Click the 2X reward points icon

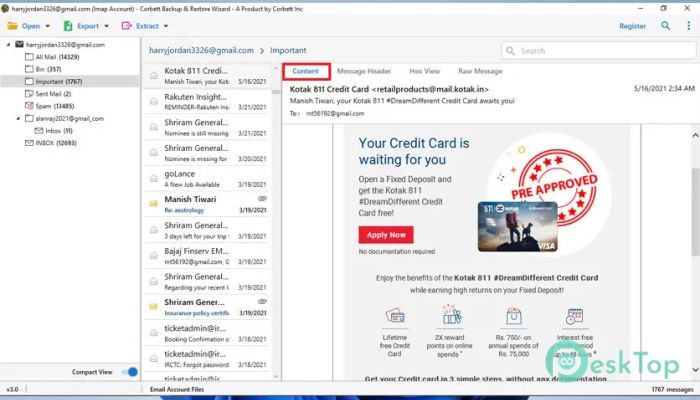[452, 315]
